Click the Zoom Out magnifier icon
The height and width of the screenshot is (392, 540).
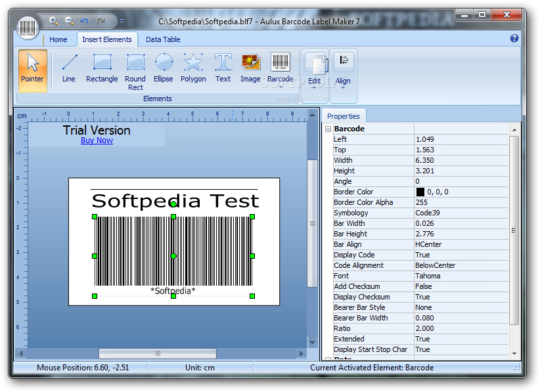69,20
